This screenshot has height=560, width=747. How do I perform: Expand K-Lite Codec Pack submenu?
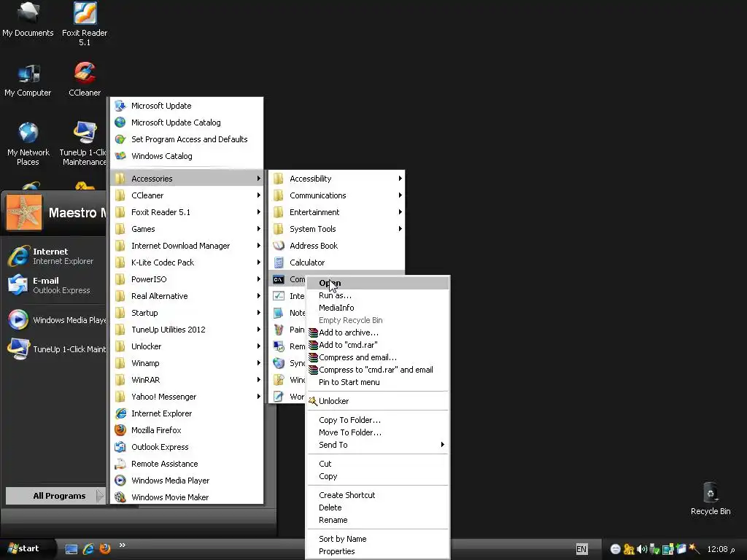coord(187,262)
